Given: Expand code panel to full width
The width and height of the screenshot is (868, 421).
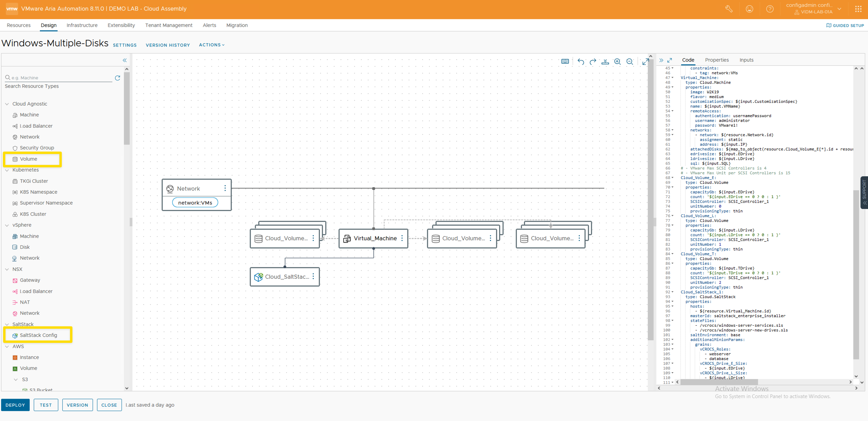Looking at the screenshot, I should click(x=670, y=60).
